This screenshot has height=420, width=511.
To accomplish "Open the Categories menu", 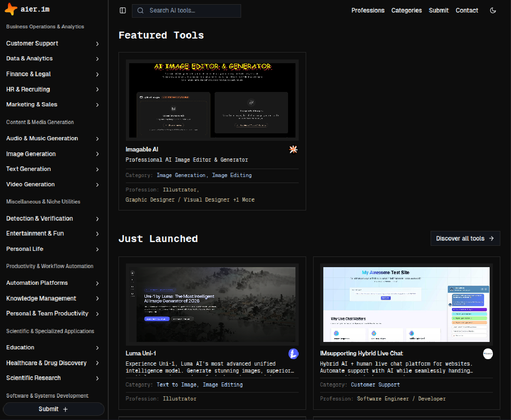I will click(x=406, y=10).
